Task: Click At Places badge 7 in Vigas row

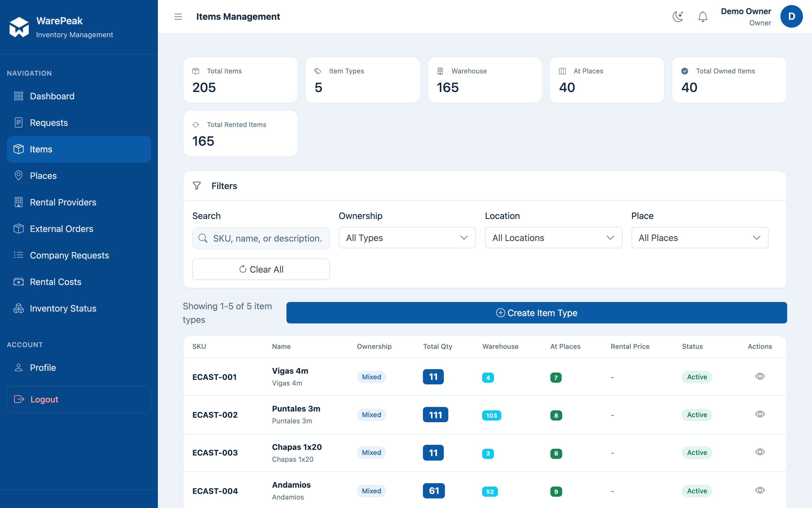Action: click(x=556, y=378)
